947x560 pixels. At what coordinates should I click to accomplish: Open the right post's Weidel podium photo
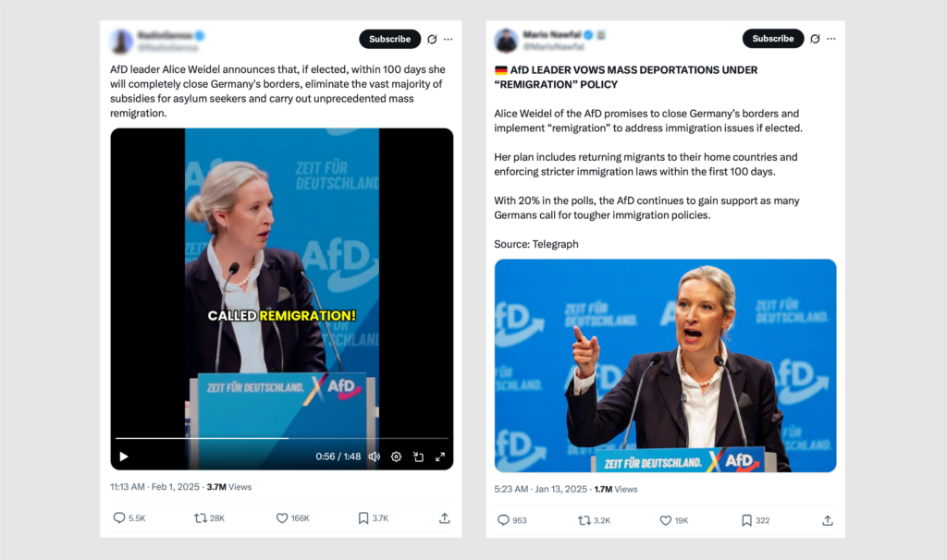(665, 366)
